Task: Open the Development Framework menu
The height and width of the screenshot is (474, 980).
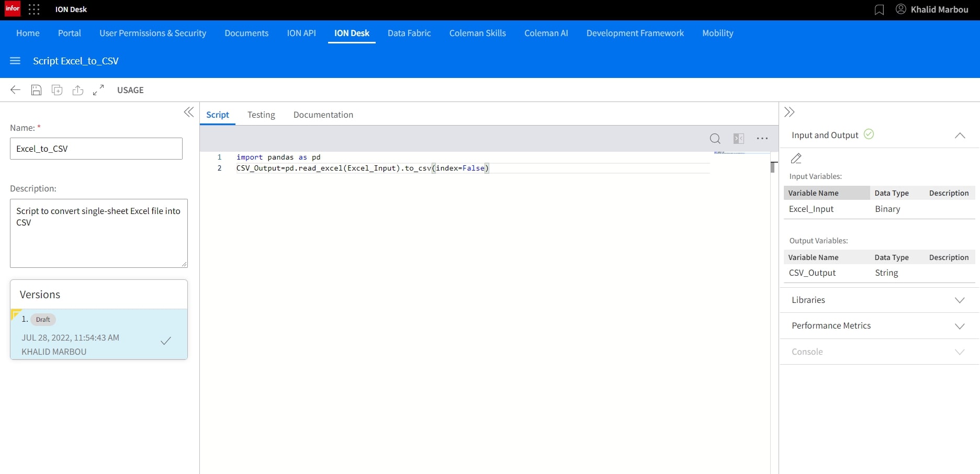Action: point(635,33)
